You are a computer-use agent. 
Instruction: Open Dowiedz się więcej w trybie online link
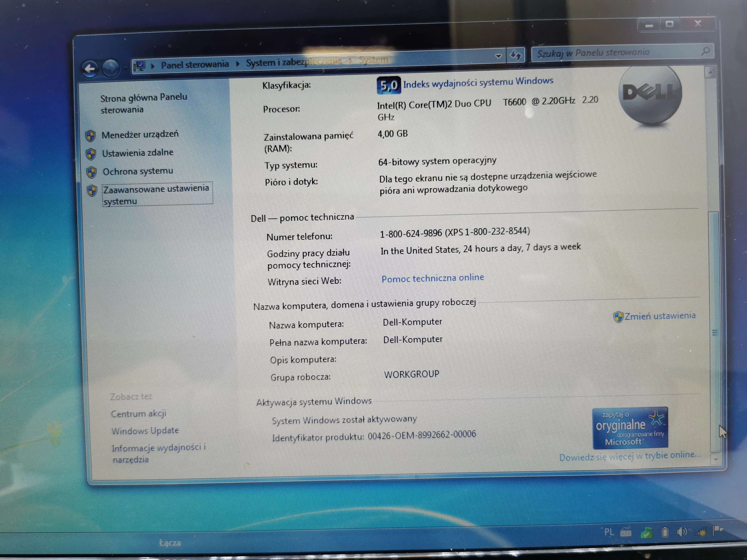(x=630, y=456)
